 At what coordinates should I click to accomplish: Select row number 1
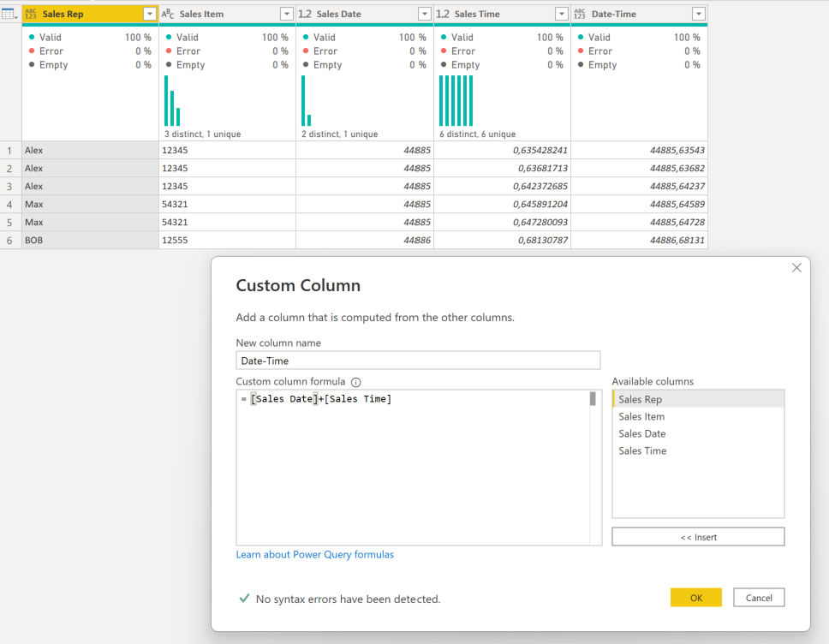coord(9,151)
